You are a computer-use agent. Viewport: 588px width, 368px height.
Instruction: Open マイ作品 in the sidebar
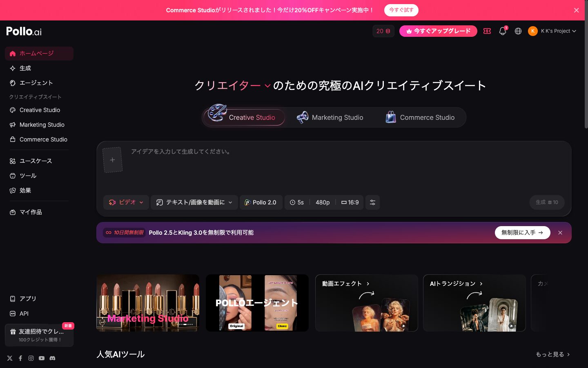click(39, 212)
